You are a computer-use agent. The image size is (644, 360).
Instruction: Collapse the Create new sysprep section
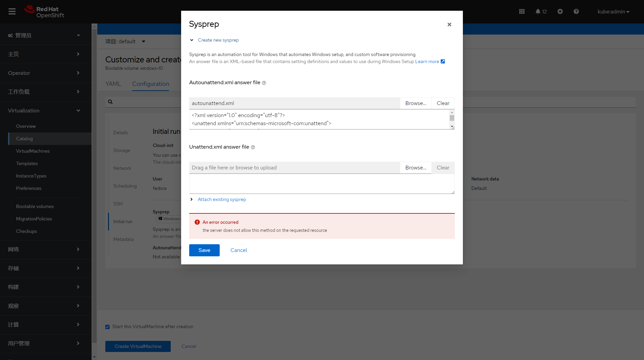192,40
